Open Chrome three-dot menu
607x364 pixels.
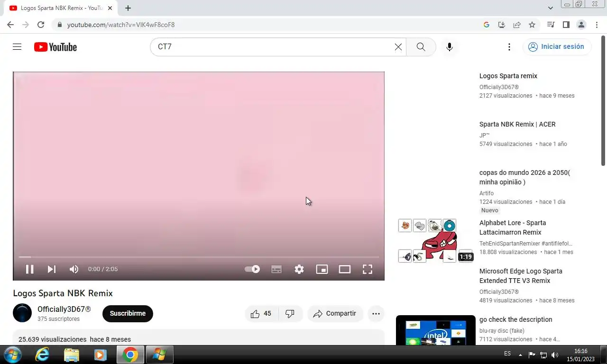(596, 25)
